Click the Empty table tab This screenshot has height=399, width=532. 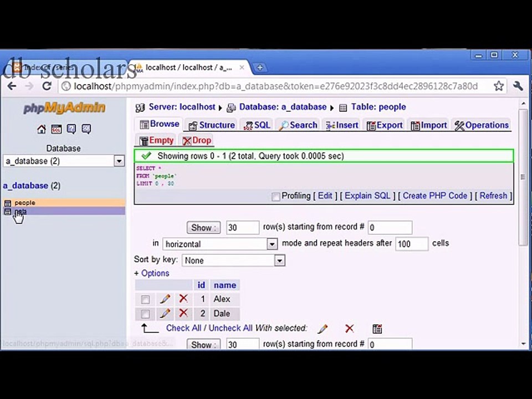tap(156, 140)
